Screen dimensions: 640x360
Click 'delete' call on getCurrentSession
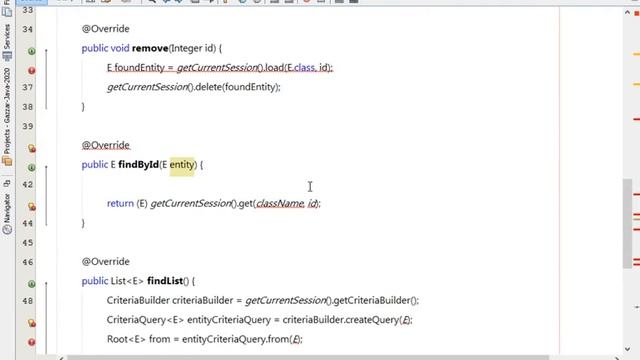pyautogui.click(x=208, y=87)
